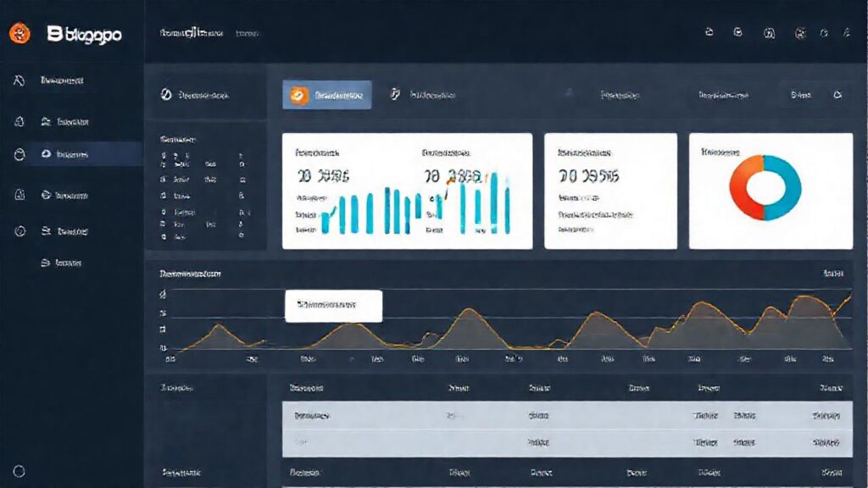Click the orange round logo icon beside Blogopo
The width and height of the screenshot is (868, 488).
pyautogui.click(x=19, y=33)
